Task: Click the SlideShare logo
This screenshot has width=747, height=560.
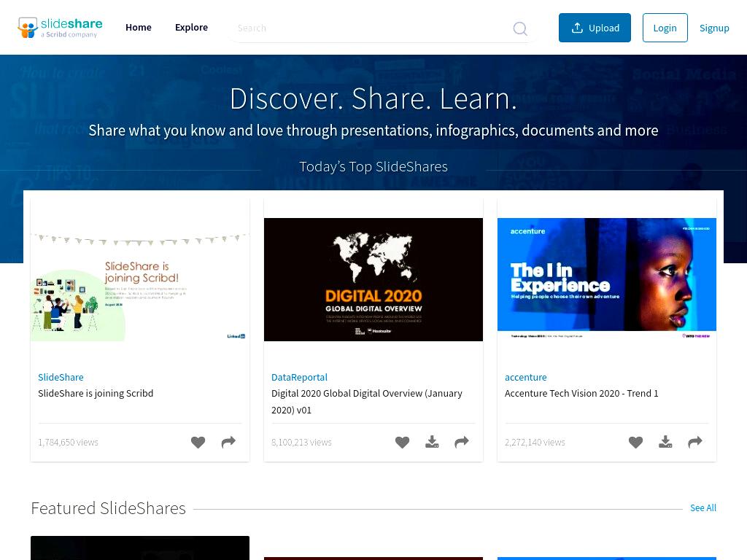Action: tap(60, 28)
